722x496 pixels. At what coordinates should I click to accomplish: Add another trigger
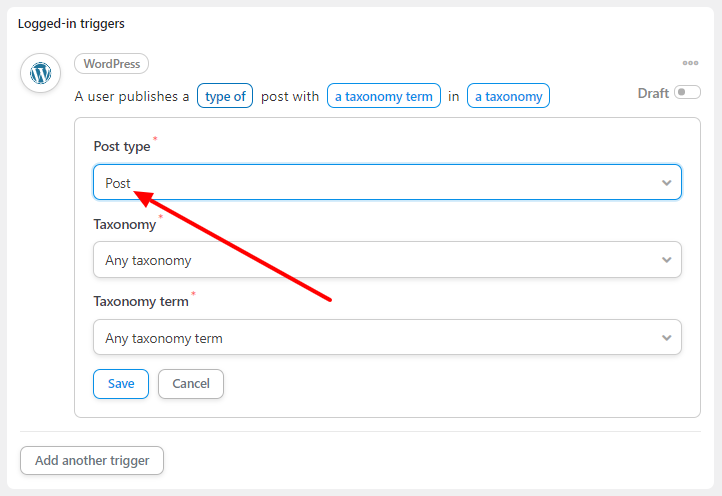[92, 461]
